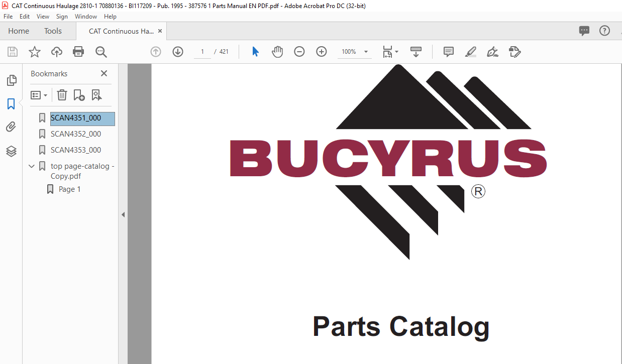Add document to starred with star icon

(35, 52)
